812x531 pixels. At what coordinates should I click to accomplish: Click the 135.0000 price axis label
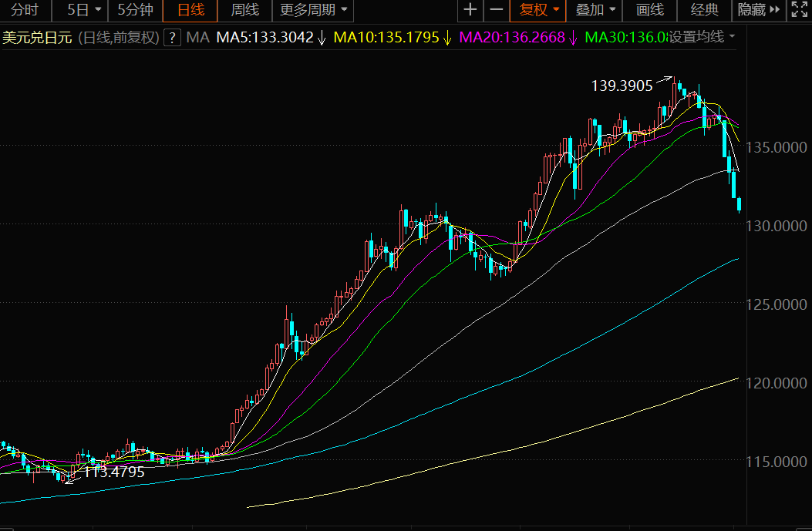777,147
